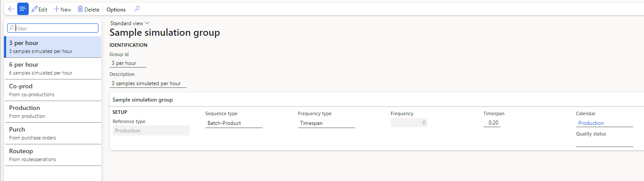Click the Timespan value field
The height and width of the screenshot is (181, 644).
click(x=492, y=123)
